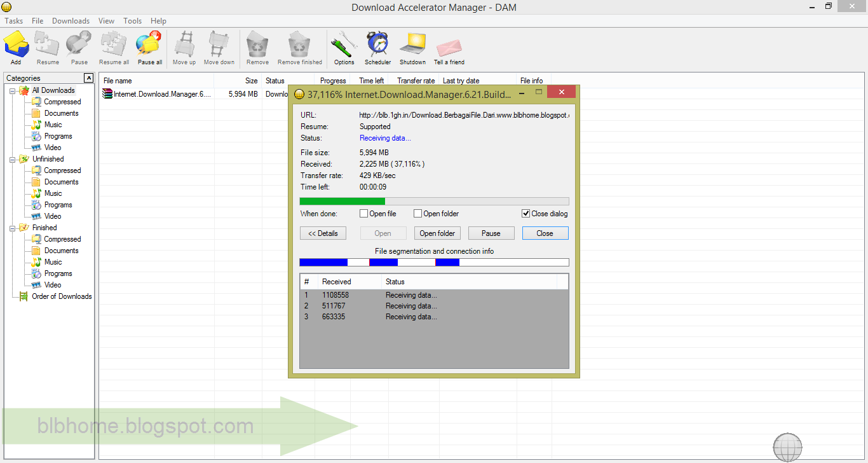The height and width of the screenshot is (463, 868).
Task: Collapse the All Downloads tree node
Action: pos(13,90)
